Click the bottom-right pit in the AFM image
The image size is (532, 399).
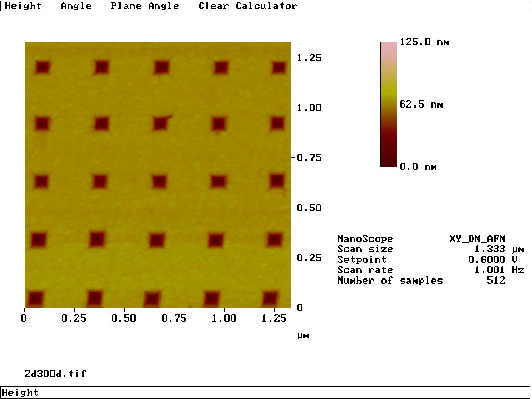(x=270, y=299)
